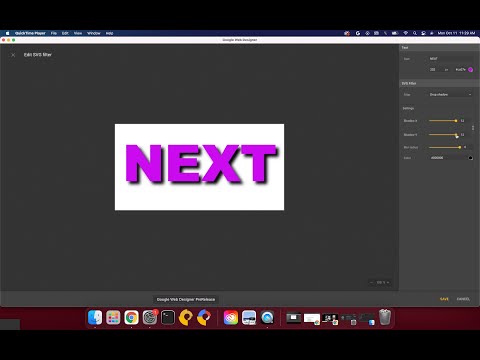The height and width of the screenshot is (360, 480).
Task: Open the Filter type dropdown
Action: pyautogui.click(x=450, y=95)
